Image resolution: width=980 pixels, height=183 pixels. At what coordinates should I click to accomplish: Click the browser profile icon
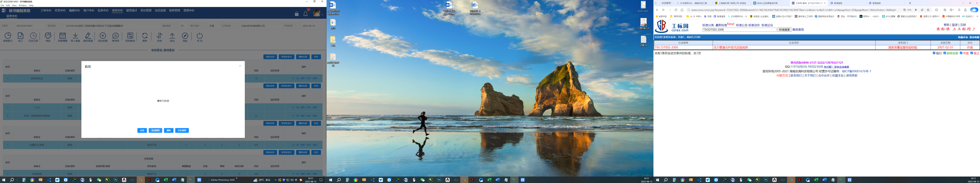click(965, 10)
